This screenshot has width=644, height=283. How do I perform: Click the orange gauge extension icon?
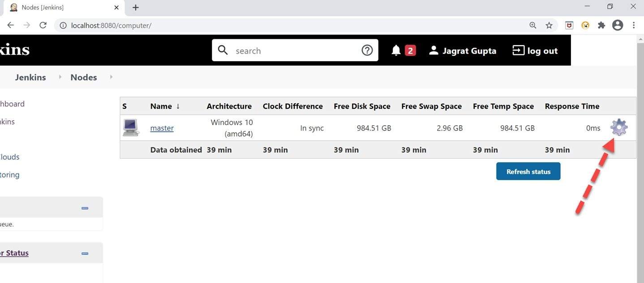[x=585, y=25]
